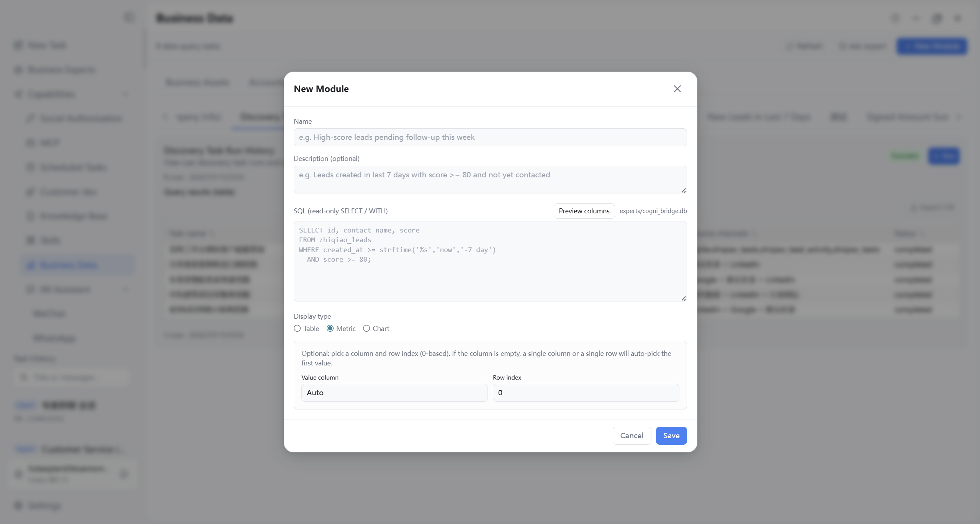Open Social Authorization in the sidebar
Image resolution: width=980 pixels, height=524 pixels.
pyautogui.click(x=75, y=118)
